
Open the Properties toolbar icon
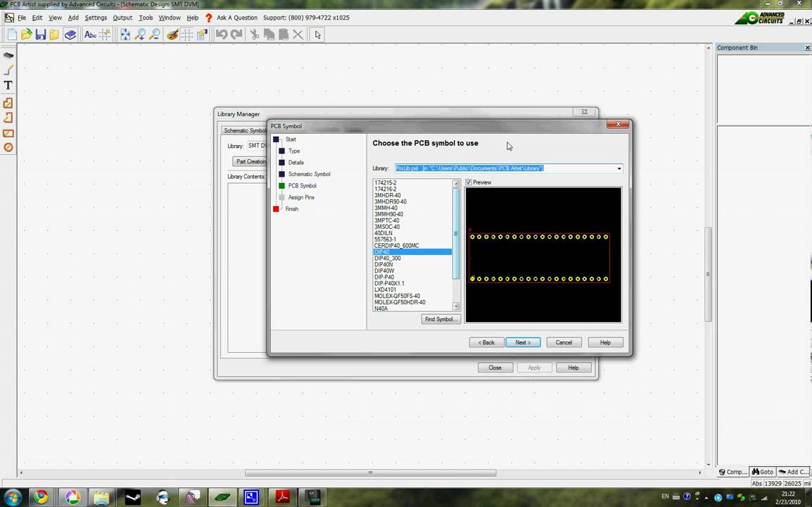(x=202, y=35)
